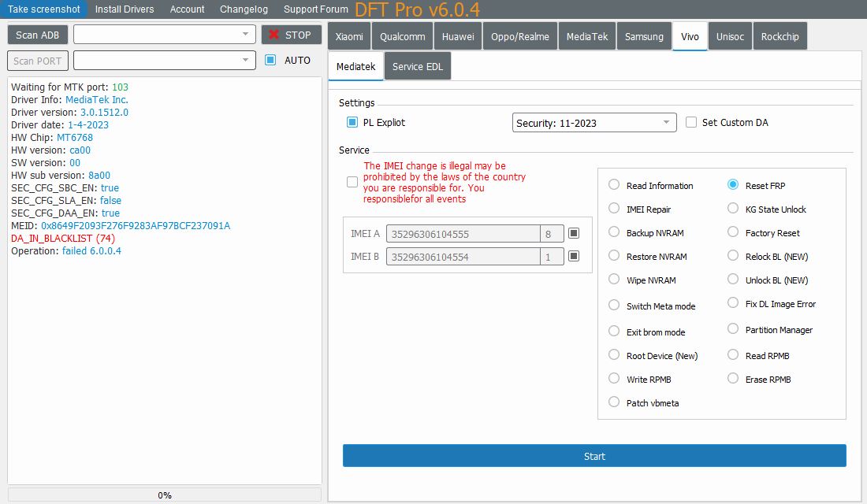Viewport: 867px width, 504px height.
Task: Open the Huawei tab
Action: coord(458,36)
